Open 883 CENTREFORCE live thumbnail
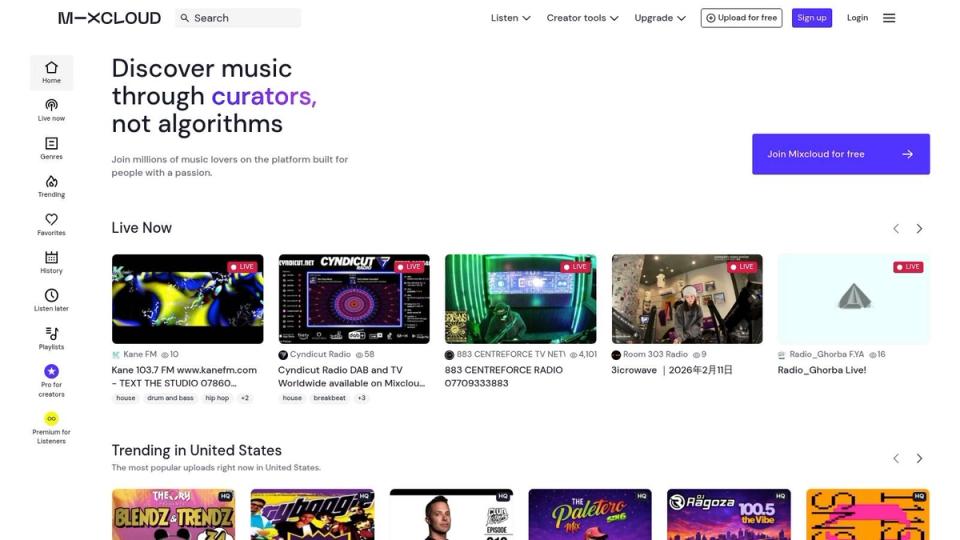Image resolution: width=960 pixels, height=540 pixels. point(520,299)
